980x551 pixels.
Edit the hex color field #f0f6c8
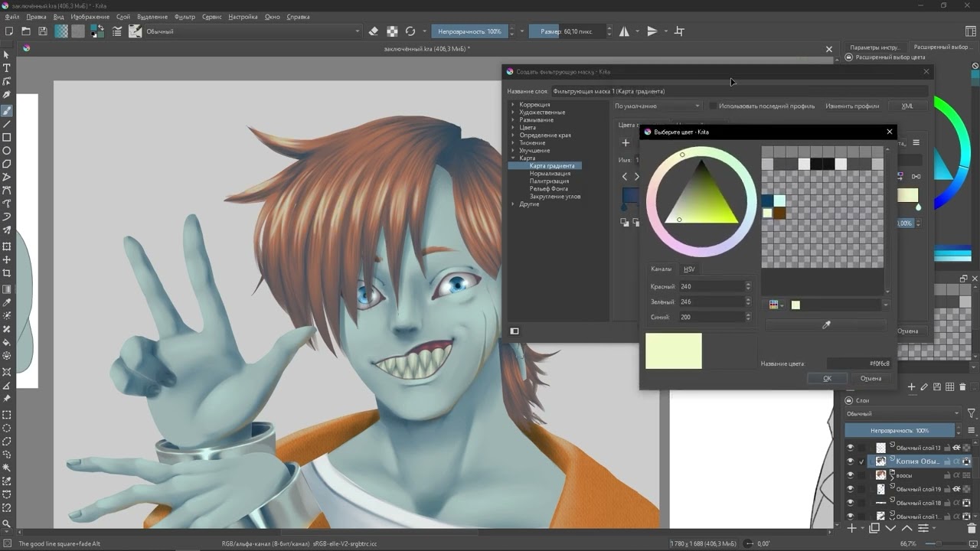tap(859, 364)
